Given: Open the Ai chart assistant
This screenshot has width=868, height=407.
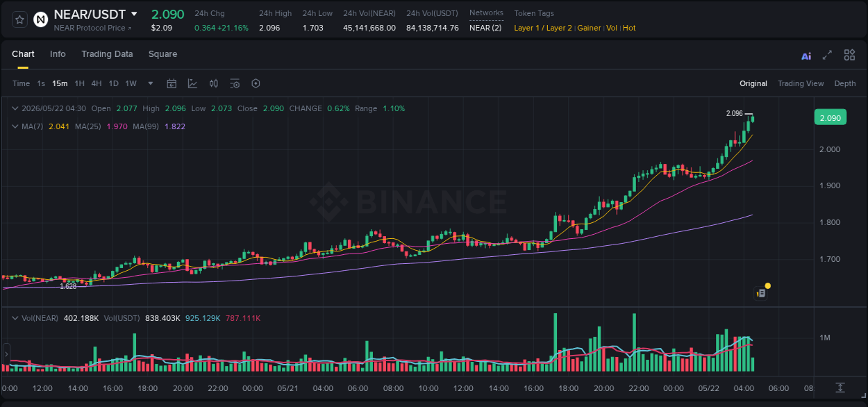Looking at the screenshot, I should click(x=806, y=56).
